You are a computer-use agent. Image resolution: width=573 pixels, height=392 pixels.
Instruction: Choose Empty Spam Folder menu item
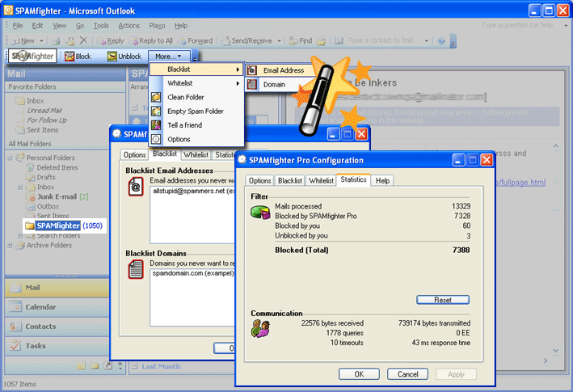tap(196, 111)
